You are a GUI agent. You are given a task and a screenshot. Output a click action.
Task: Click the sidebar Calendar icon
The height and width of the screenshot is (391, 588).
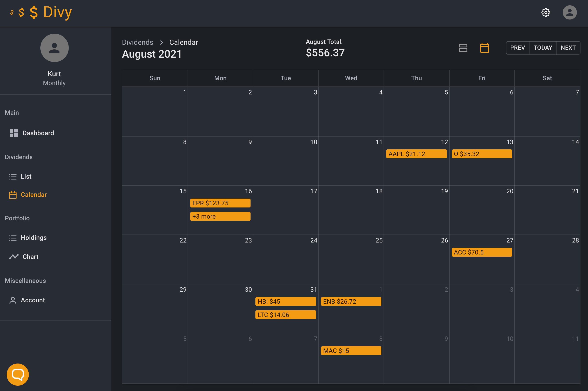(x=13, y=195)
